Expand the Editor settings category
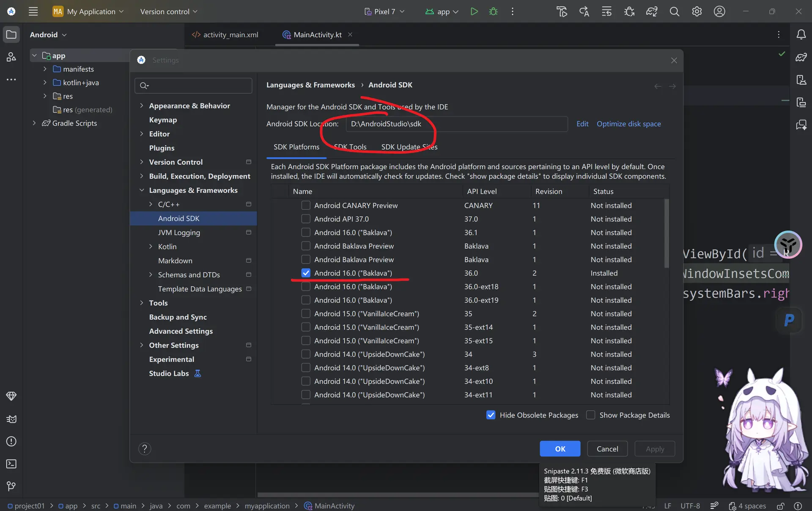The width and height of the screenshot is (812, 511). (142, 134)
